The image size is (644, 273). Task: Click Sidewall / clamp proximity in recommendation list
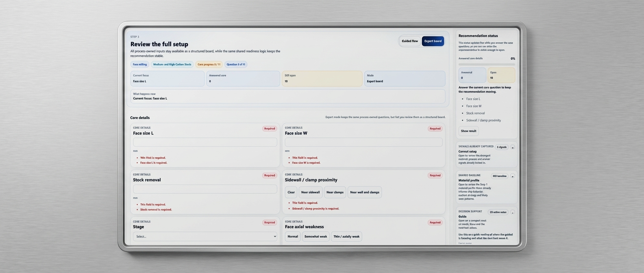pyautogui.click(x=483, y=120)
